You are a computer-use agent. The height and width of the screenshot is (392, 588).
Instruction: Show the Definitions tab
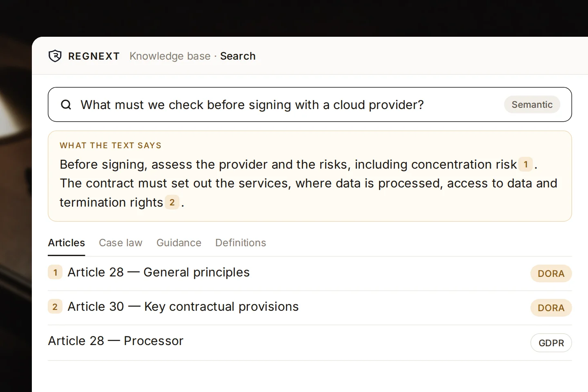241,243
